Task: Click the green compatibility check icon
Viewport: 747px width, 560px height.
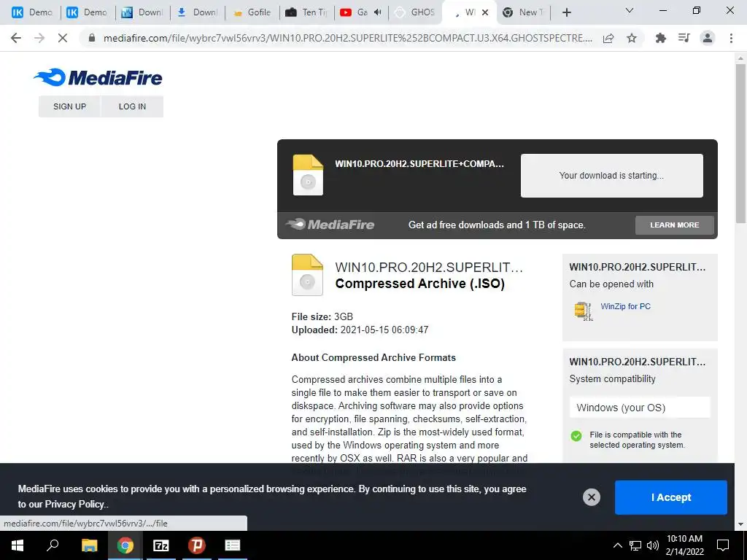Action: (x=576, y=436)
